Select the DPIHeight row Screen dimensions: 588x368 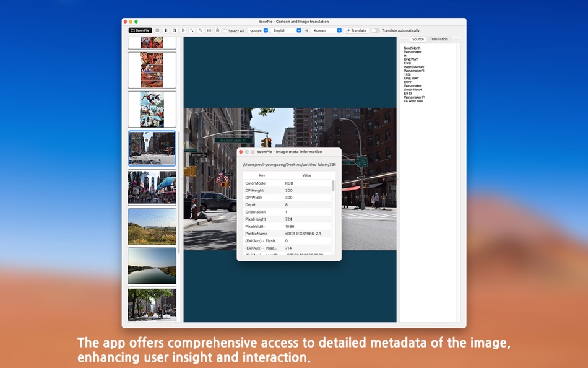[x=287, y=190]
